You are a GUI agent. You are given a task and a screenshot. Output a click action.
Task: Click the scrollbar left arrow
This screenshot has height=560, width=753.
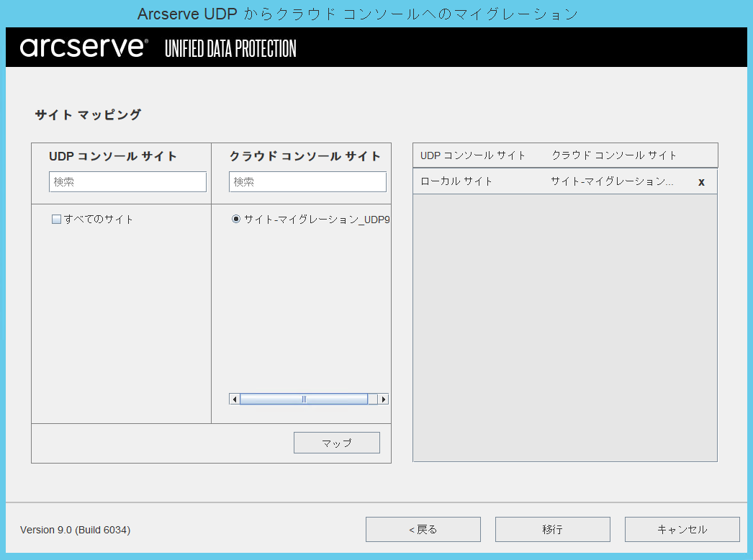(x=235, y=399)
